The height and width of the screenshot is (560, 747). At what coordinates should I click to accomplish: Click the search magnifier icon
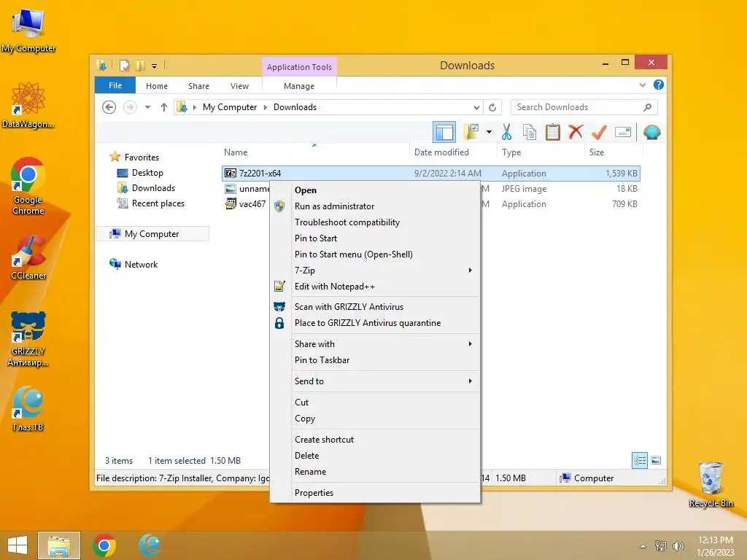click(647, 107)
